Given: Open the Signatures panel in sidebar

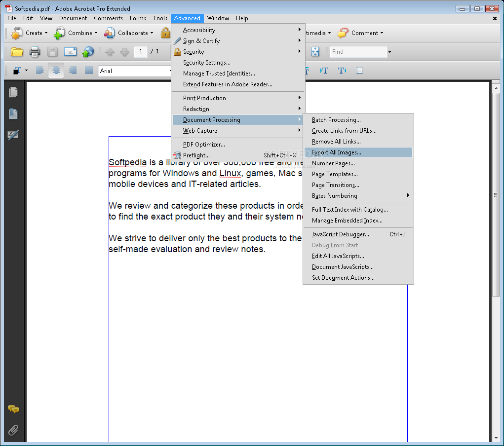Looking at the screenshot, I should coord(13,135).
